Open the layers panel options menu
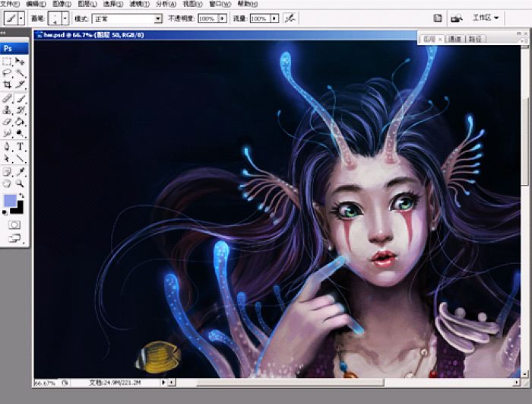 (524, 40)
